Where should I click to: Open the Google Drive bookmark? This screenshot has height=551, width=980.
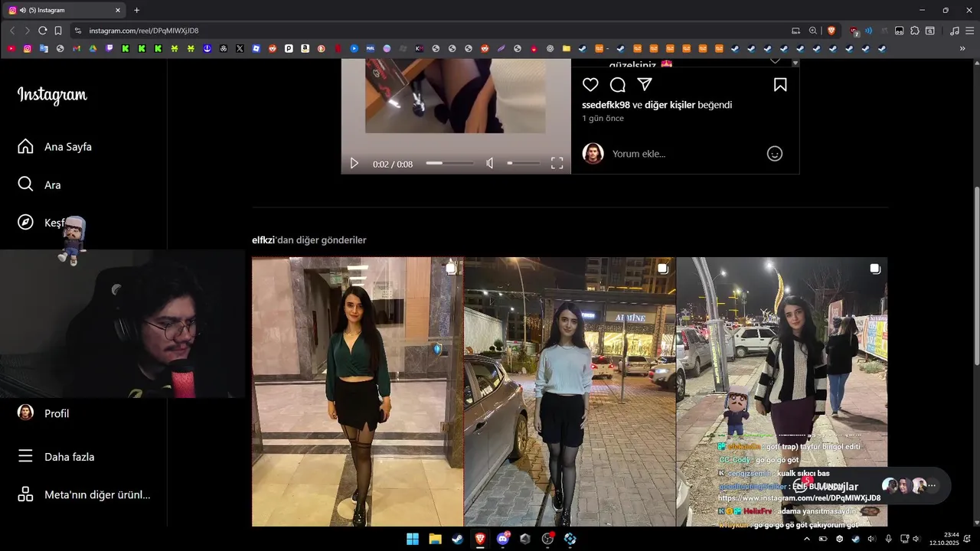[93, 48]
